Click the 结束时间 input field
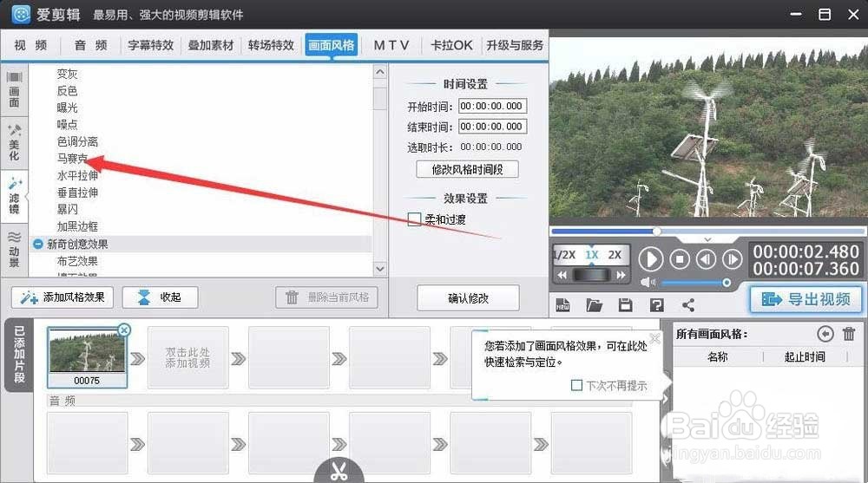868x483 pixels. tap(492, 127)
